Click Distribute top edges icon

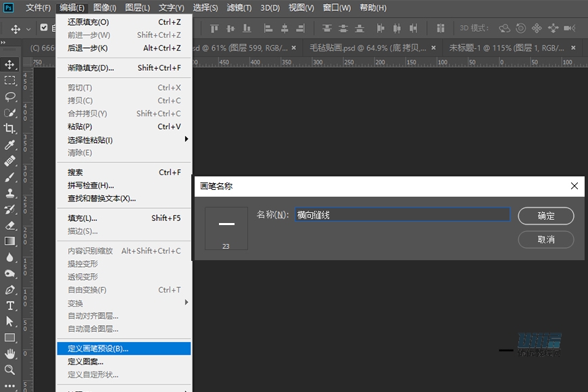(327, 28)
